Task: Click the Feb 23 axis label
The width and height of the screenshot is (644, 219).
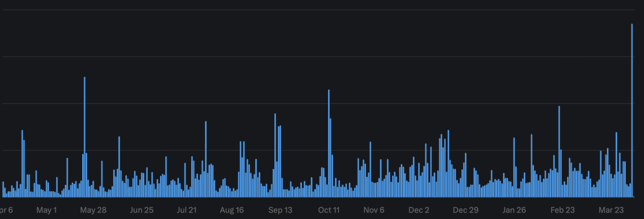Action: [x=563, y=210]
